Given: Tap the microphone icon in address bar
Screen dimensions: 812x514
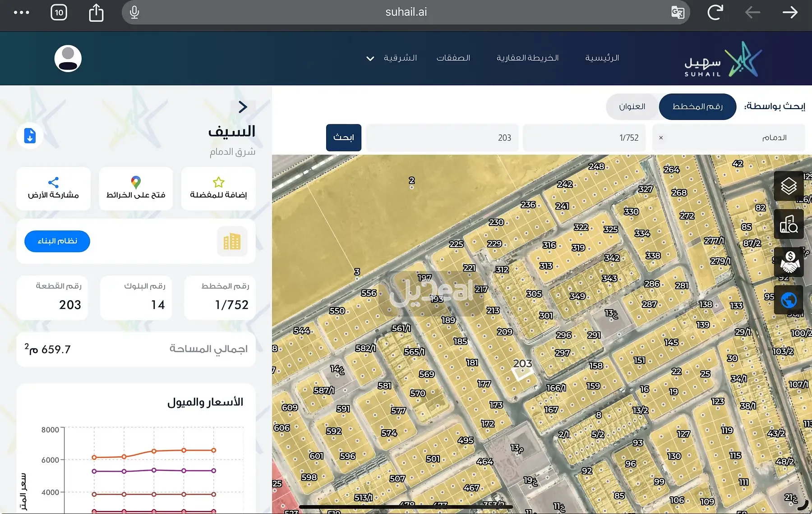Looking at the screenshot, I should [134, 12].
